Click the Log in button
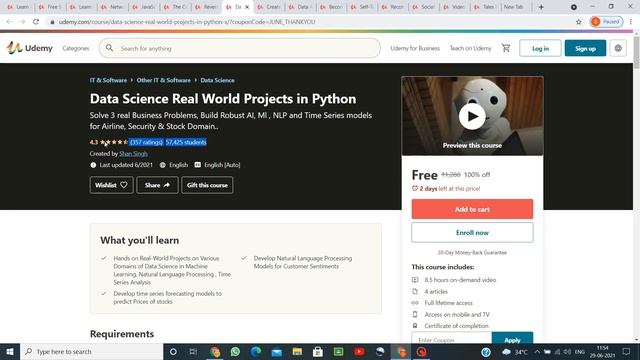This screenshot has width=640, height=360. [540, 48]
